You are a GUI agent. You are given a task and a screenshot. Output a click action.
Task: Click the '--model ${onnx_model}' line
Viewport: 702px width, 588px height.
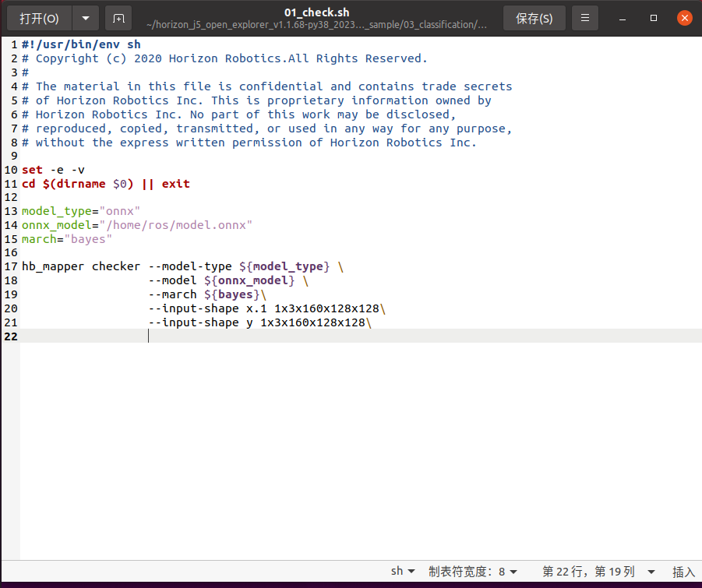click(228, 280)
